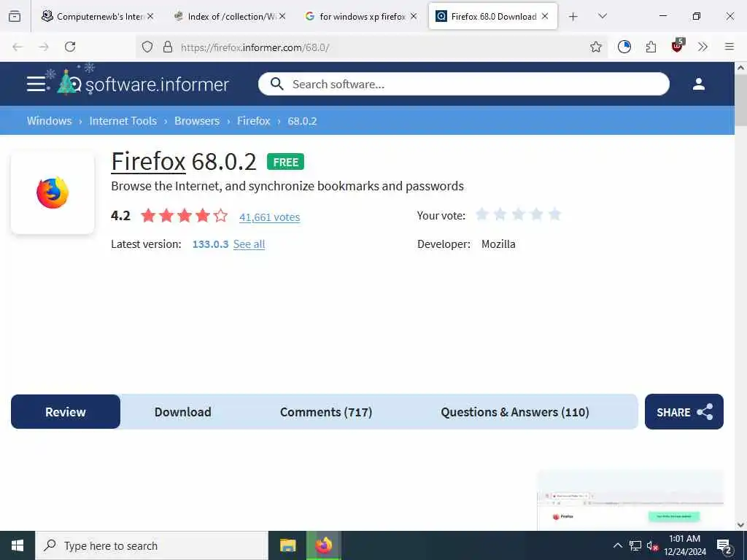Open Internet Tools breadcrumb link
The image size is (747, 560).
pos(123,121)
